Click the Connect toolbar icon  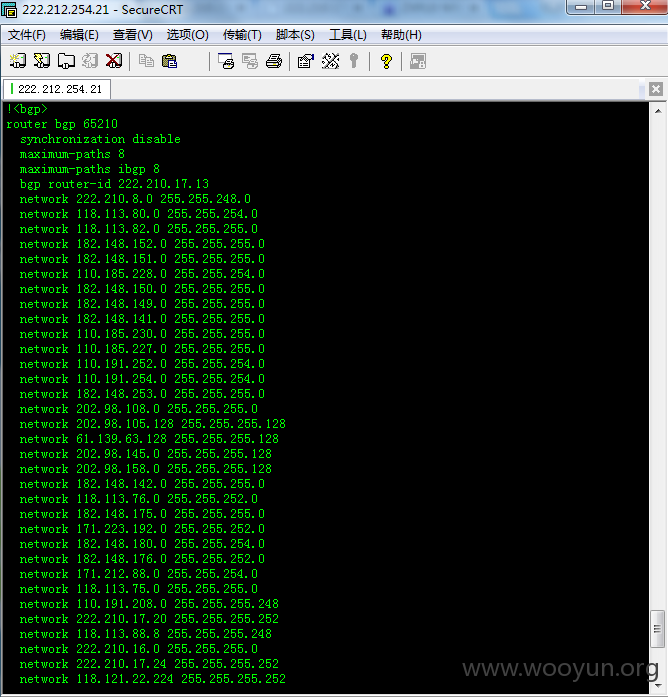coord(18,61)
